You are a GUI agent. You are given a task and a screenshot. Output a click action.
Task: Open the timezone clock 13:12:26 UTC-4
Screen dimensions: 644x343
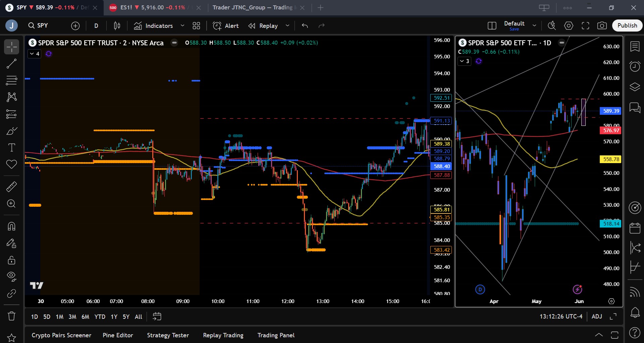561,316
